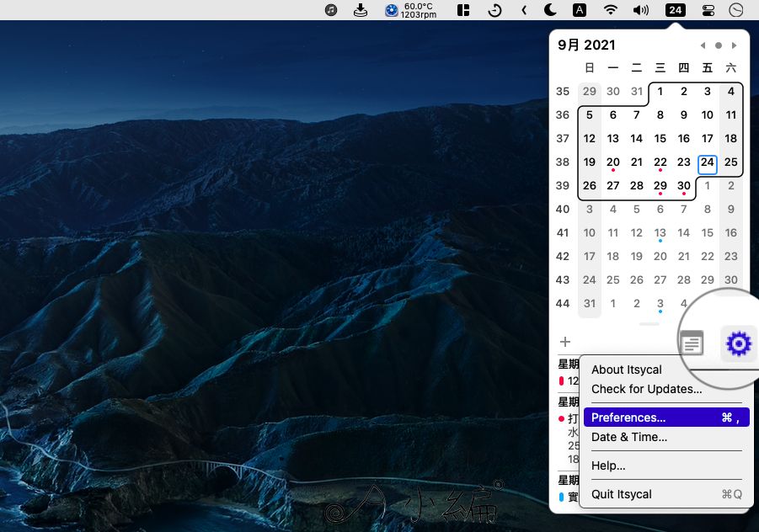Select October 20 in week 42
The width and height of the screenshot is (759, 532).
660,257
